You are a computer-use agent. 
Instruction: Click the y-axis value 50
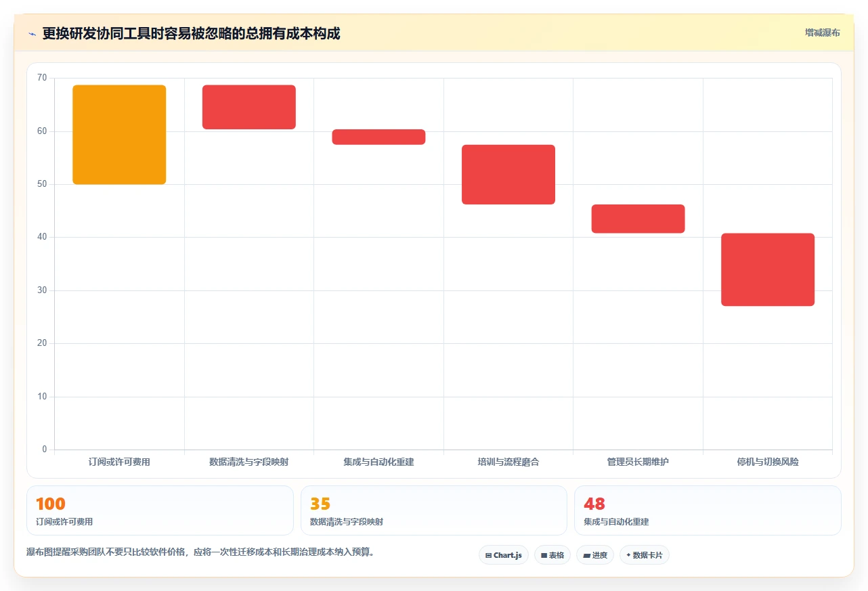pyautogui.click(x=42, y=184)
